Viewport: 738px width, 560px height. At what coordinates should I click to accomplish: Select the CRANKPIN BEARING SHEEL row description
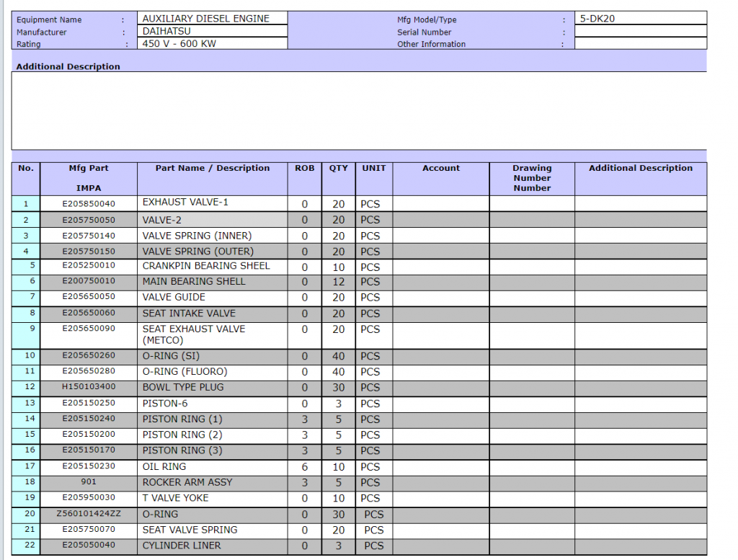coord(213,266)
